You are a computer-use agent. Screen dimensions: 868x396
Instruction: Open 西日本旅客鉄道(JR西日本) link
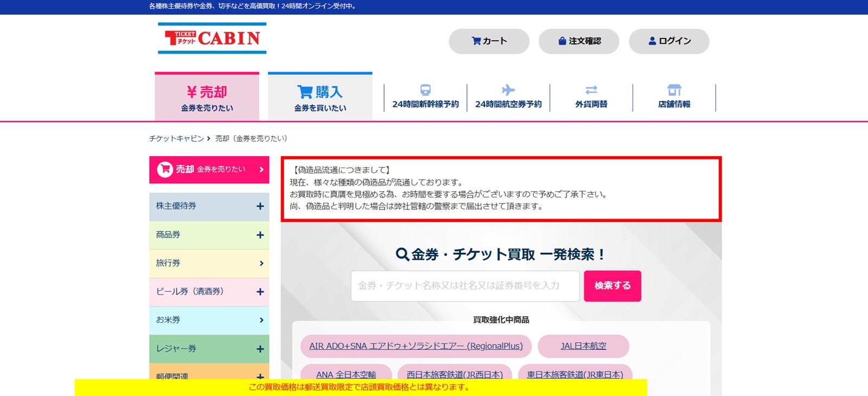click(455, 374)
